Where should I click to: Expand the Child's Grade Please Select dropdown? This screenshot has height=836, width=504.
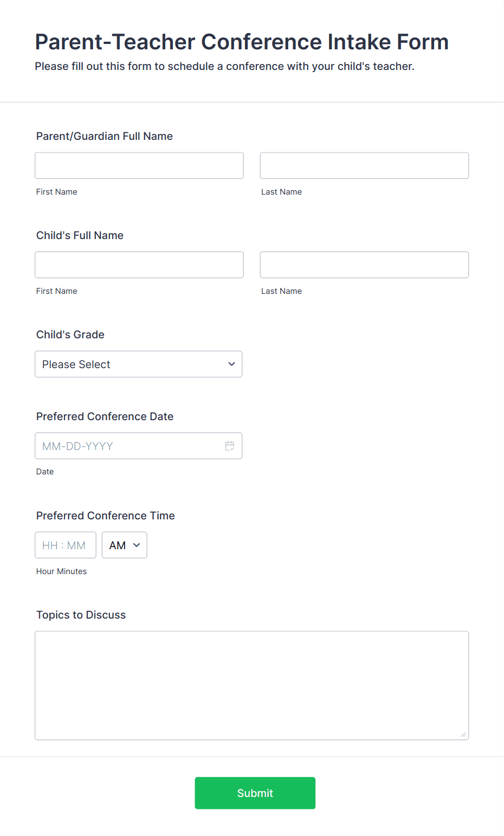[x=138, y=364]
